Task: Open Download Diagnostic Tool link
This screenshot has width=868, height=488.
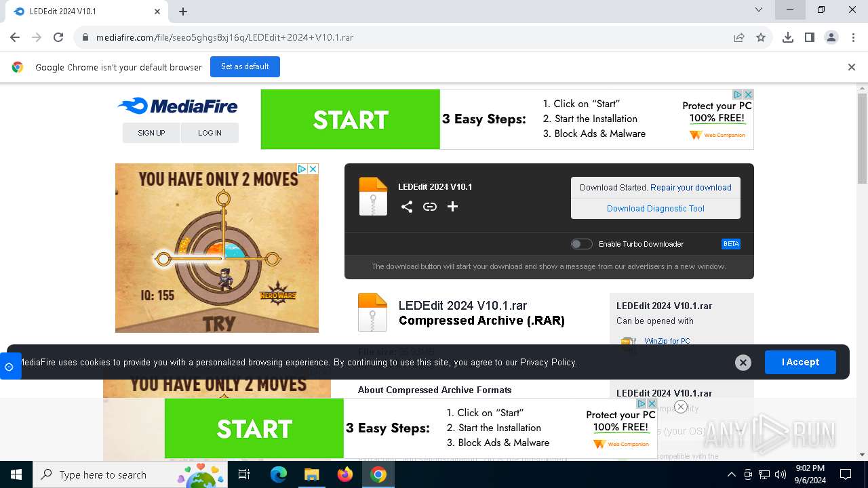Action: 656,209
